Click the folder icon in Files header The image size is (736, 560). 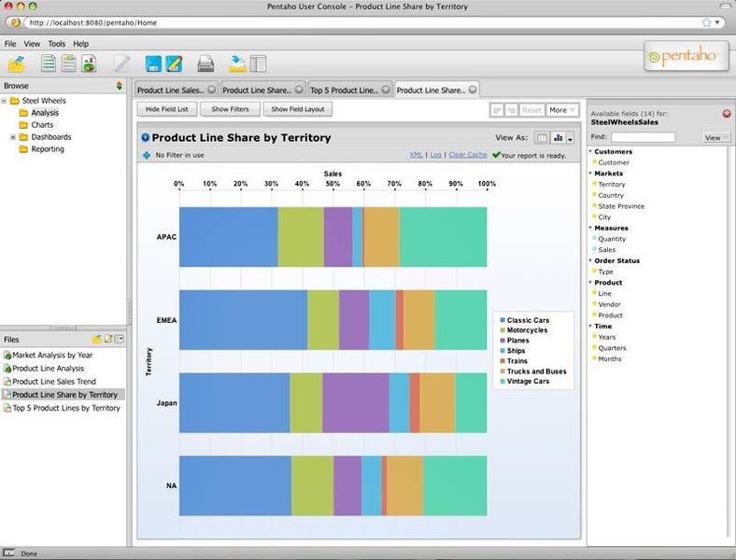[97, 339]
